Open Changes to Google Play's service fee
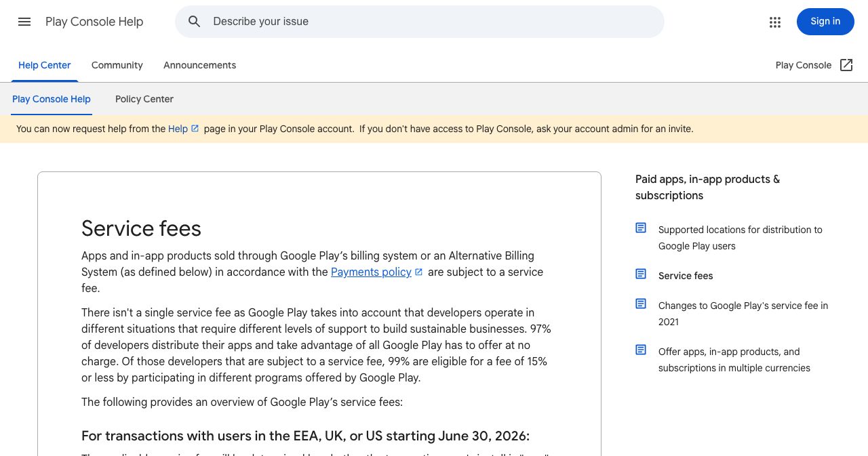 pos(743,314)
